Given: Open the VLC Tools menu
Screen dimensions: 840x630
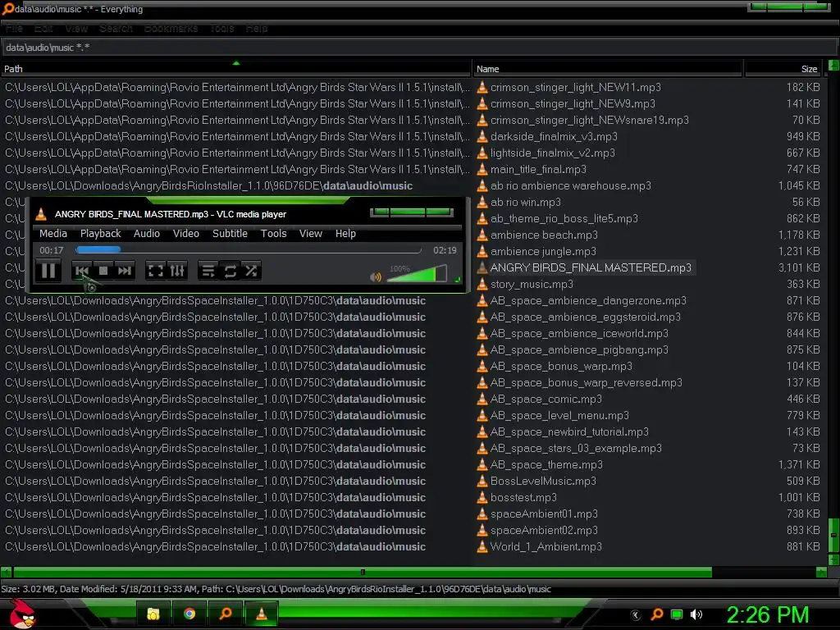Looking at the screenshot, I should coord(273,234).
